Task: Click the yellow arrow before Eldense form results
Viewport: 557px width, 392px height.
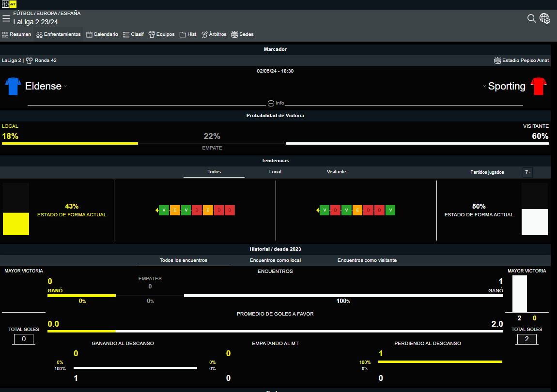Action: click(157, 210)
